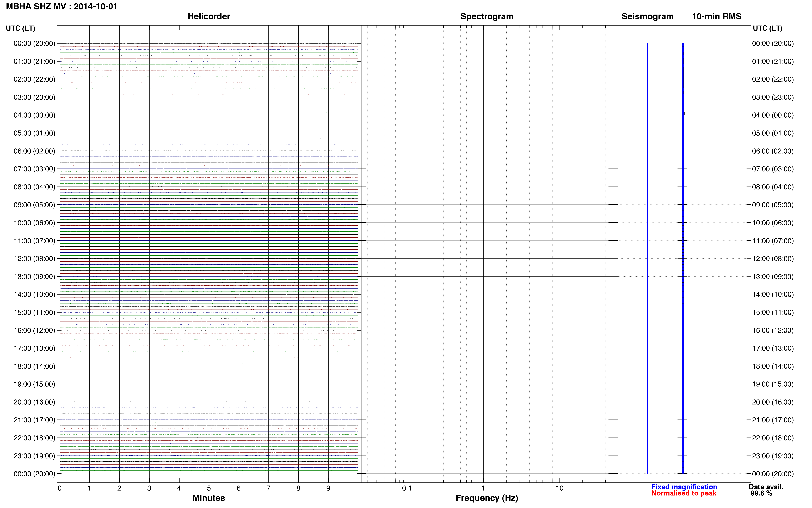Click minute tick label '3' on helicorder axis
This screenshot has height=508, width=812.
pyautogui.click(x=149, y=488)
